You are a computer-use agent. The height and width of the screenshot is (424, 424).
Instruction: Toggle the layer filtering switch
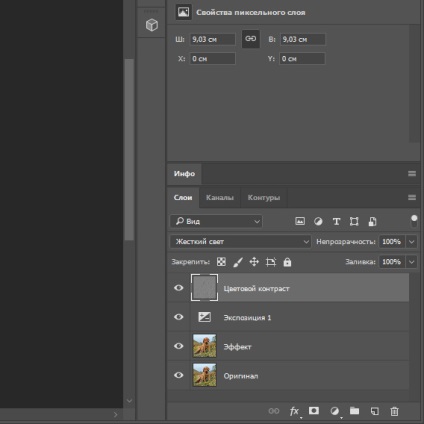tap(414, 221)
